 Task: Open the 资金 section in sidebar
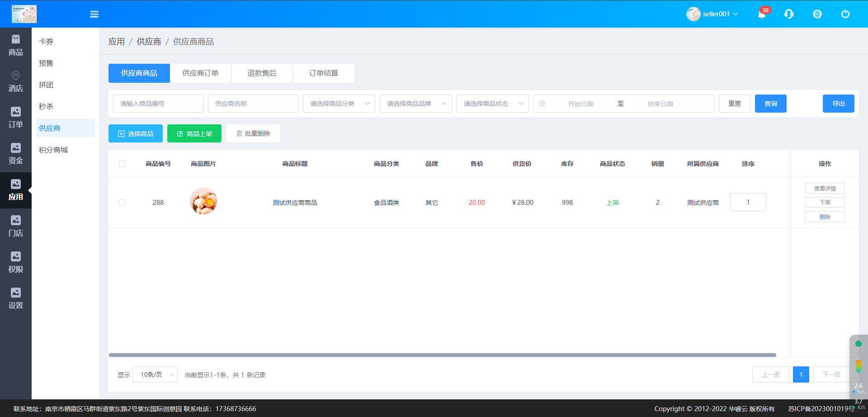[x=16, y=154]
